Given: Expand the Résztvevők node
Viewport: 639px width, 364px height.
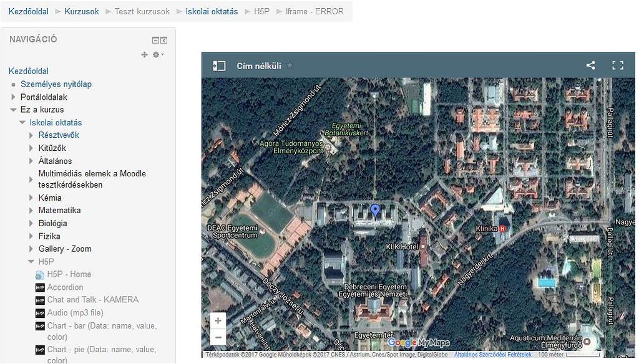Looking at the screenshot, I should [31, 135].
